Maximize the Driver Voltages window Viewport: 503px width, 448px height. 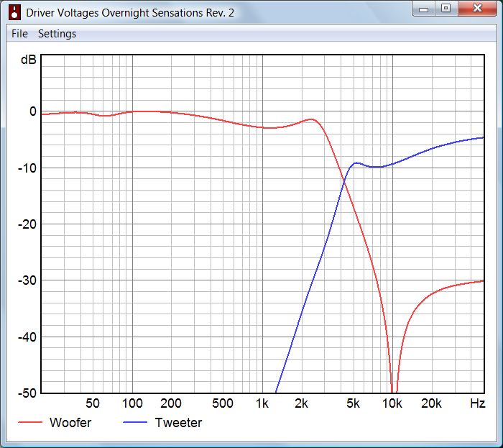click(x=446, y=9)
